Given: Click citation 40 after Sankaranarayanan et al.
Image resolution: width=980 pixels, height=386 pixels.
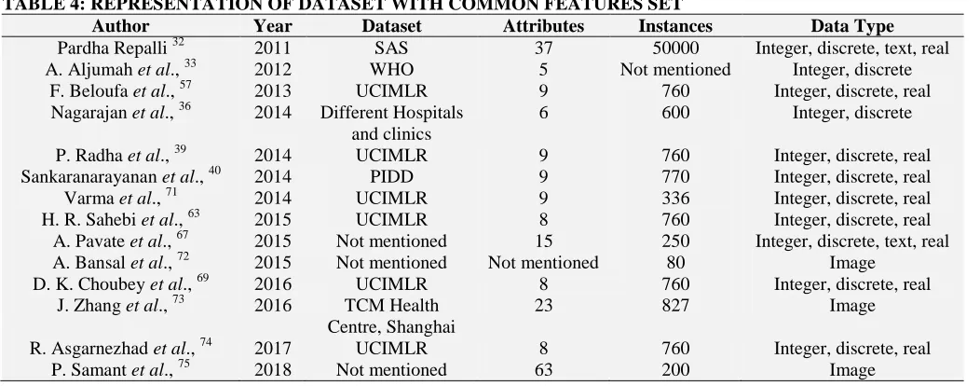Looking at the screenshot, I should 214,171.
